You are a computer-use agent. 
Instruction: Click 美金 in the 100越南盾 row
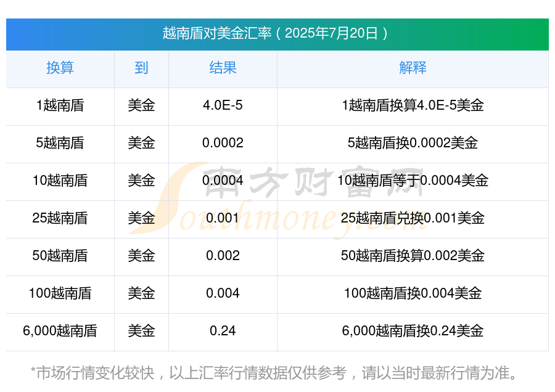tap(141, 293)
